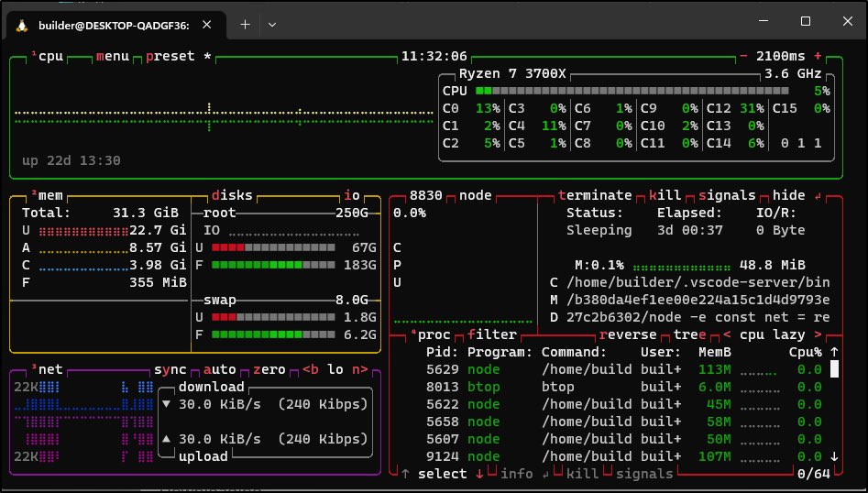Click the 3.6 GHz frequency value
Image resolution: width=868 pixels, height=493 pixels.
(793, 74)
